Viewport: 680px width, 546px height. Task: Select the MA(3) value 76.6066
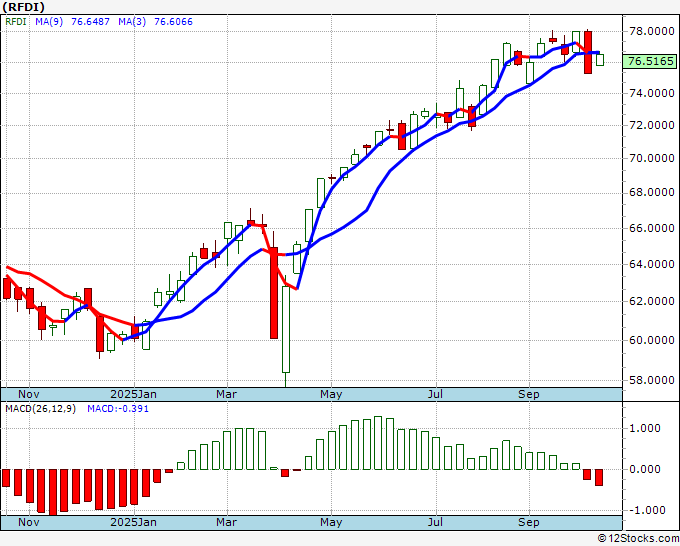click(x=173, y=21)
